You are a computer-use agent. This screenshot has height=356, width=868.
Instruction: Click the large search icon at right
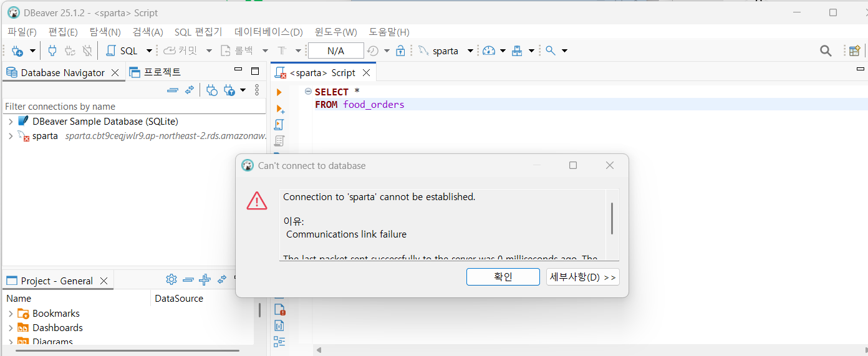pos(826,51)
